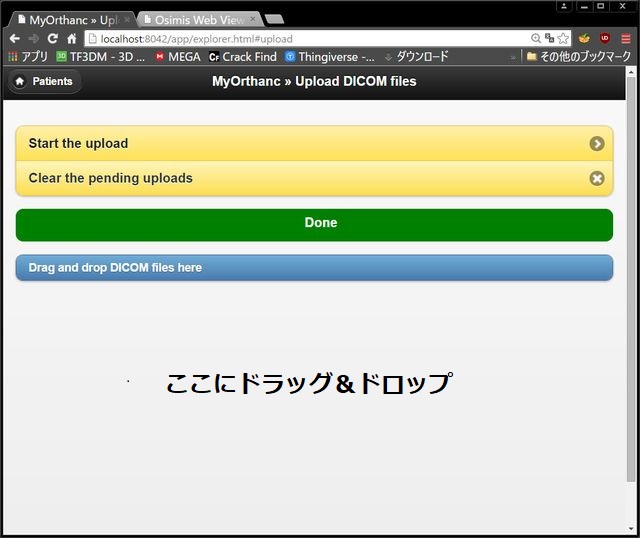Viewport: 640px width, 538px height.
Task: Click the X icon on Clear the pending uploads
Action: click(x=597, y=178)
